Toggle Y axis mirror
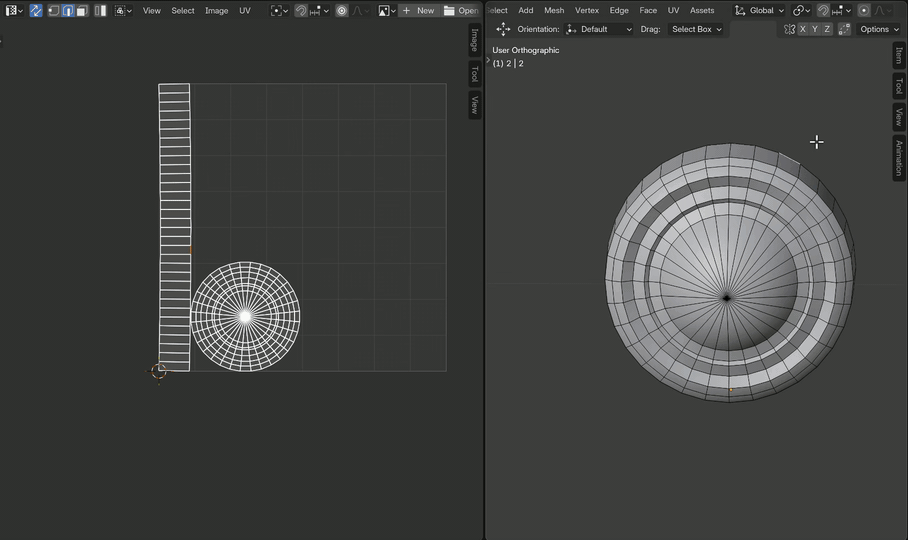Viewport: 908px width, 540px height. pyautogui.click(x=815, y=29)
